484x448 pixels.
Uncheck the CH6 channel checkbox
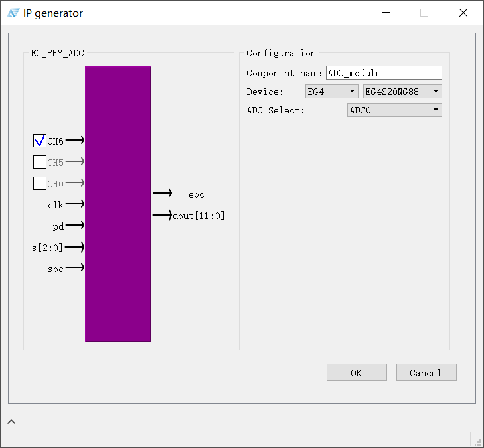pos(40,141)
